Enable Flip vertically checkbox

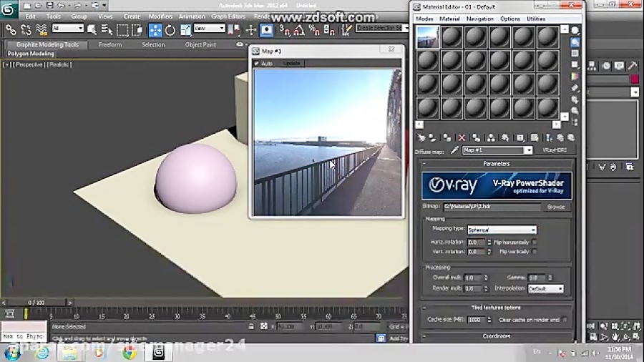(x=535, y=252)
